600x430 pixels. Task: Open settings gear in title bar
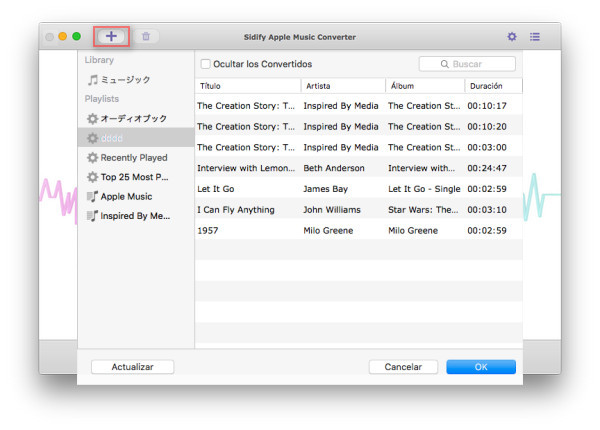pyautogui.click(x=512, y=37)
